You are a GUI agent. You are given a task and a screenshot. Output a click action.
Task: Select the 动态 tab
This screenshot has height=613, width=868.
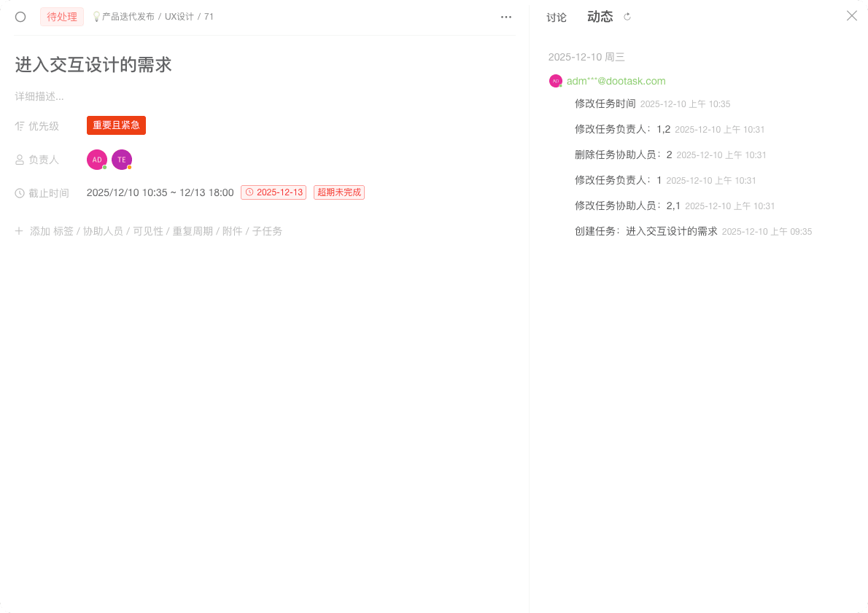click(x=600, y=16)
